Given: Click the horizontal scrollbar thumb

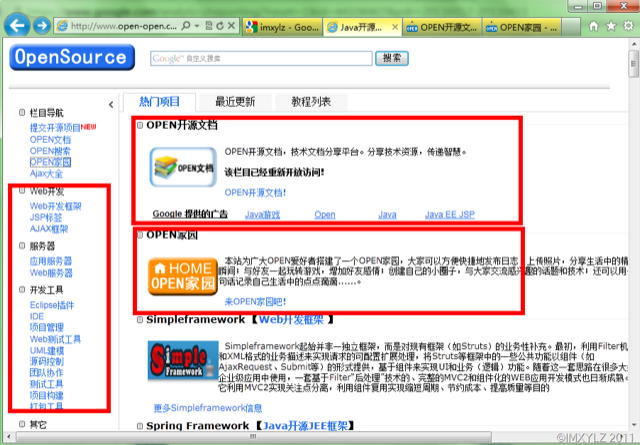Looking at the screenshot, I should 253,437.
